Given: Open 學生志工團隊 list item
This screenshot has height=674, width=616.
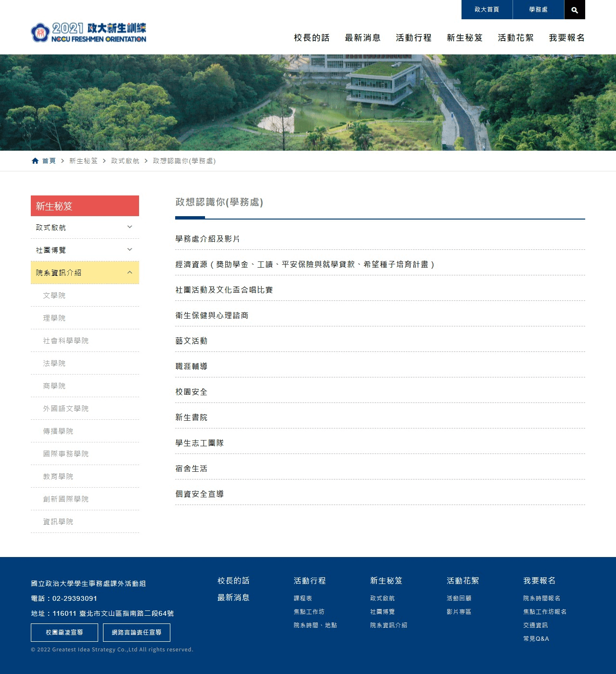Looking at the screenshot, I should [380, 443].
